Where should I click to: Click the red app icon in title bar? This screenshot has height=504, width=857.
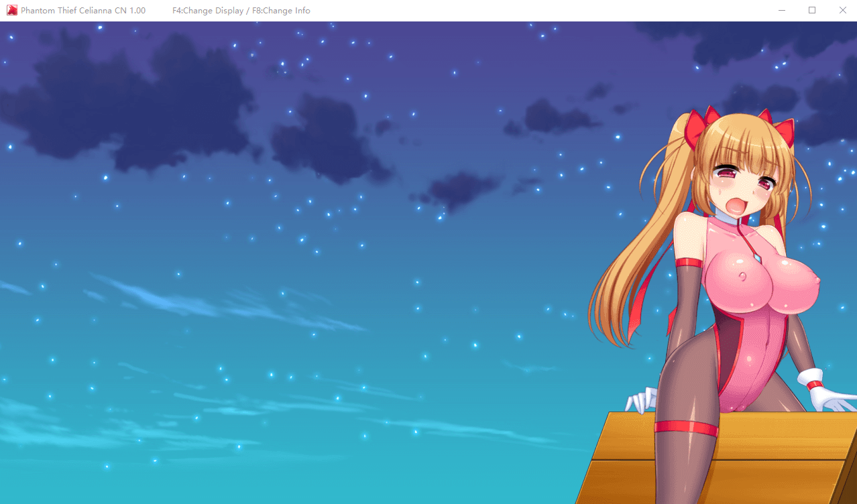click(11, 11)
